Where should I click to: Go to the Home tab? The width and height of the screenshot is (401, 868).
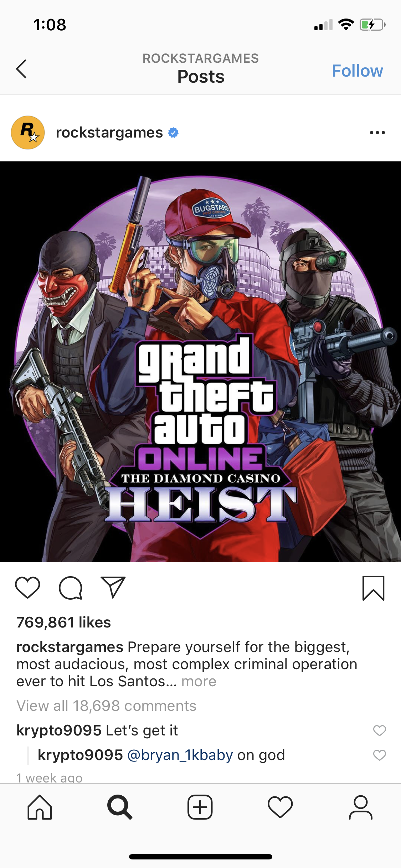40,807
